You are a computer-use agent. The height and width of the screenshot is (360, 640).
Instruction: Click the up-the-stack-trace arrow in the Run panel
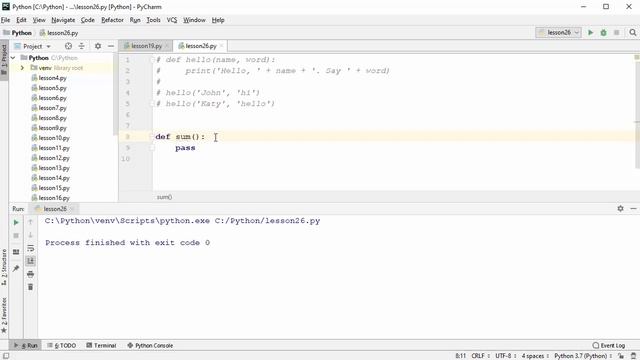[x=30, y=222]
